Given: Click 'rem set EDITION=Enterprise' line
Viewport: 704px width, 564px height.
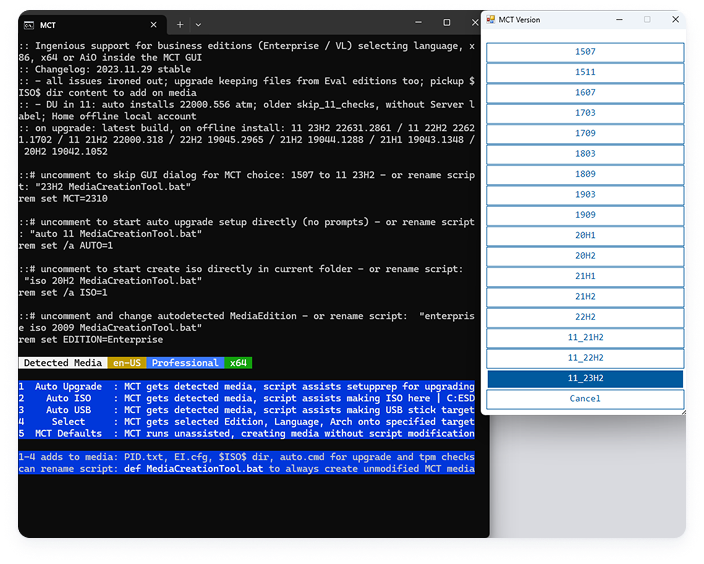Looking at the screenshot, I should coord(91,340).
